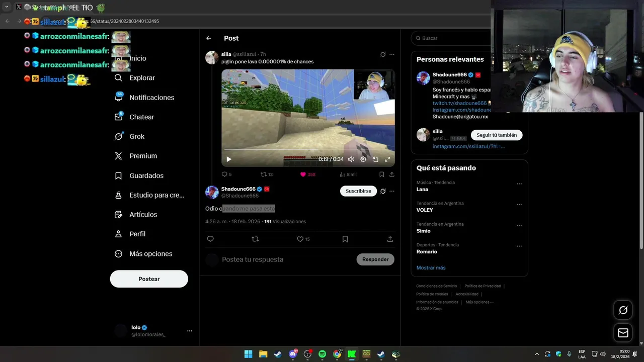Image resolution: width=644 pixels, height=362 pixels.
Task: Open twitch.tv/shadoune666 link
Action: click(459, 103)
